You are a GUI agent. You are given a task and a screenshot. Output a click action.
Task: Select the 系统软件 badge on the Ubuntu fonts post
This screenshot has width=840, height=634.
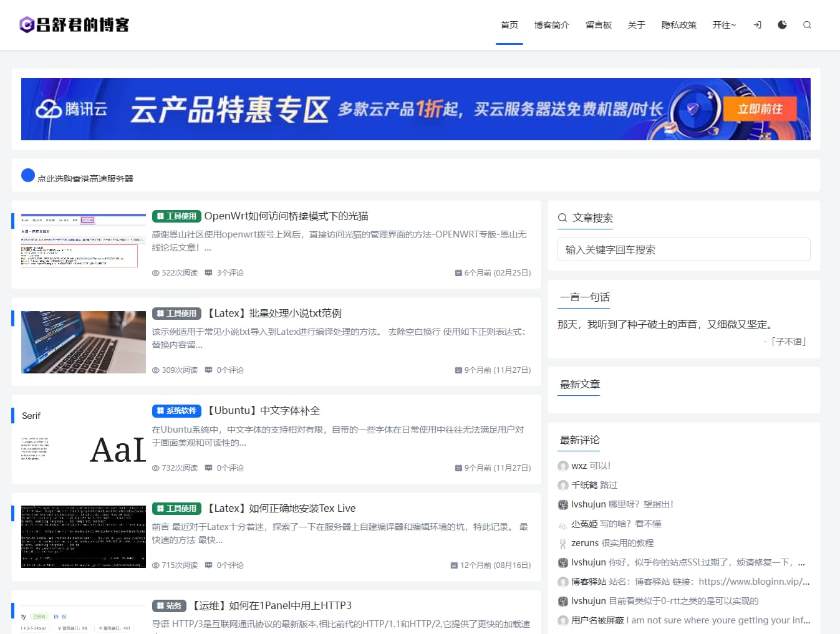[x=176, y=411]
